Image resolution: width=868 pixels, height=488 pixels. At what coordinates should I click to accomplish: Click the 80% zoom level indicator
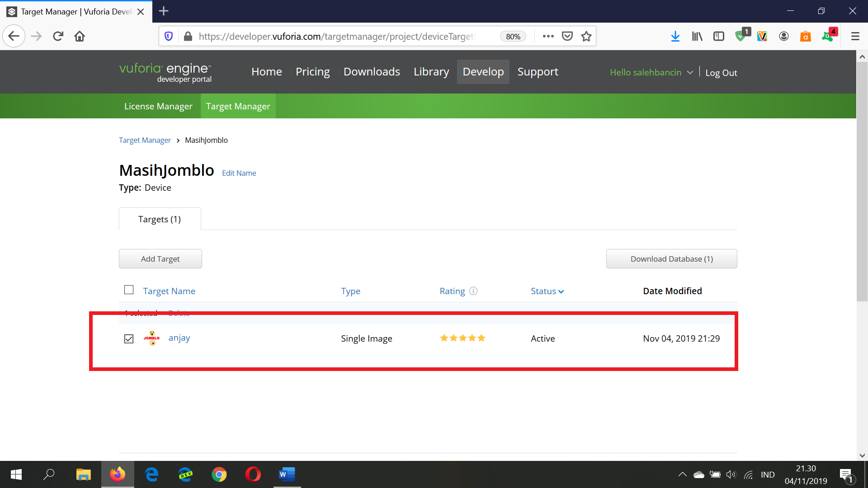click(x=513, y=36)
